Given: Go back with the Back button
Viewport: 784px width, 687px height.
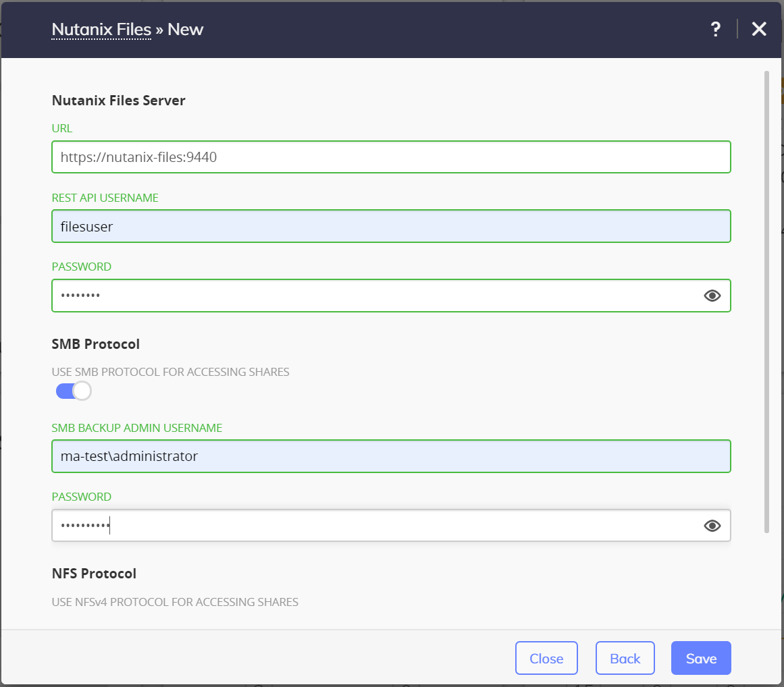Looking at the screenshot, I should click(x=625, y=658).
